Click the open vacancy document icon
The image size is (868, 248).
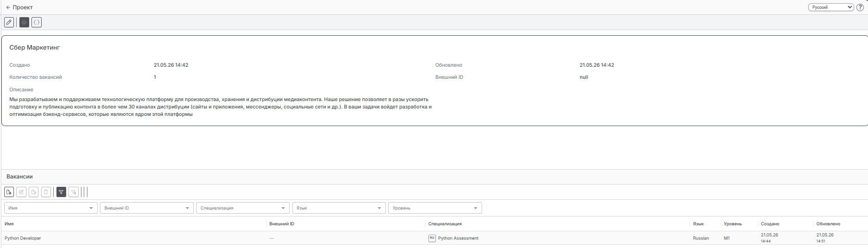[x=34, y=192]
